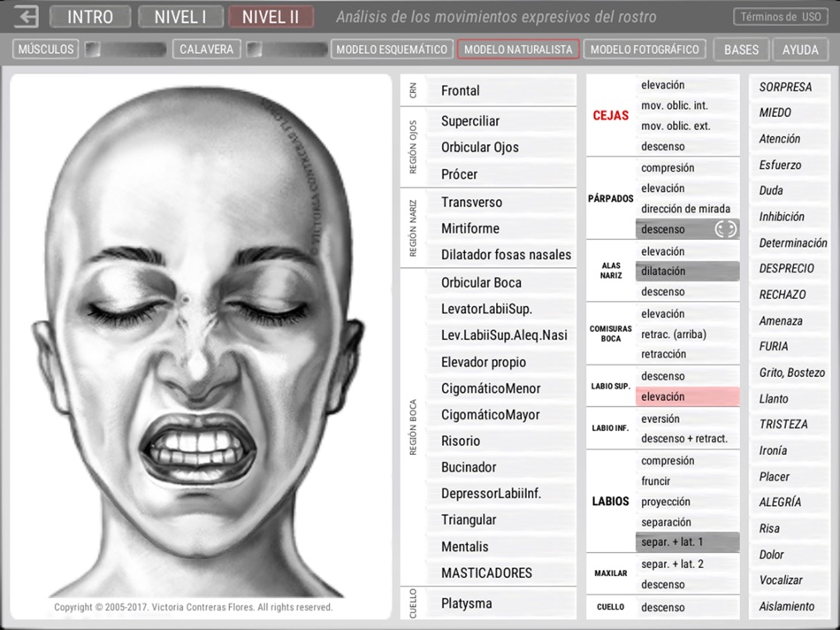This screenshot has width=840, height=630.
Task: Toggle the Músculos opacity slider handle
Action: pos(93,50)
